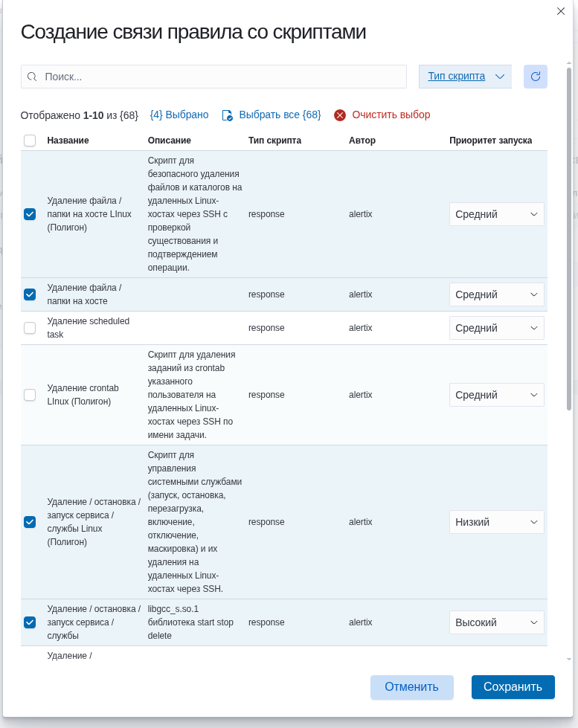578x728 pixels.
Task: Select the 'Удаление crontab LInux' checkbox
Action: point(30,395)
